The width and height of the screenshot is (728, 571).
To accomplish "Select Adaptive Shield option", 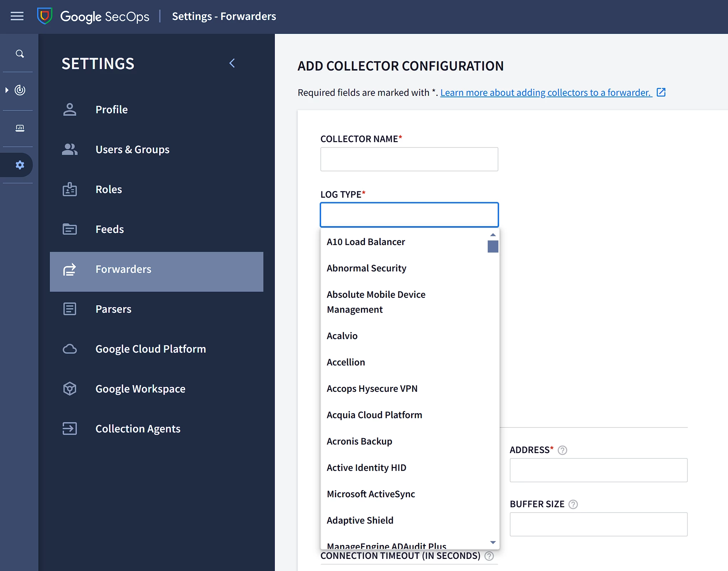I will (404, 520).
